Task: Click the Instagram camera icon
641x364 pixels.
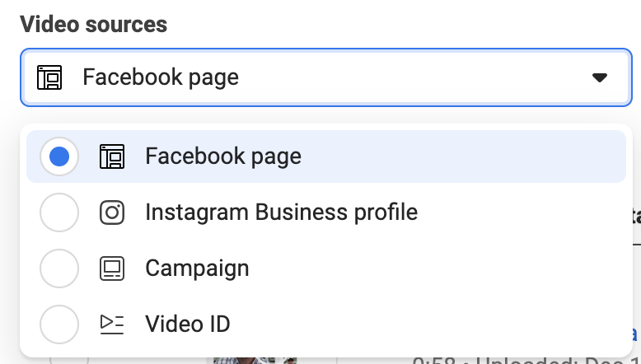Action: [x=112, y=212]
